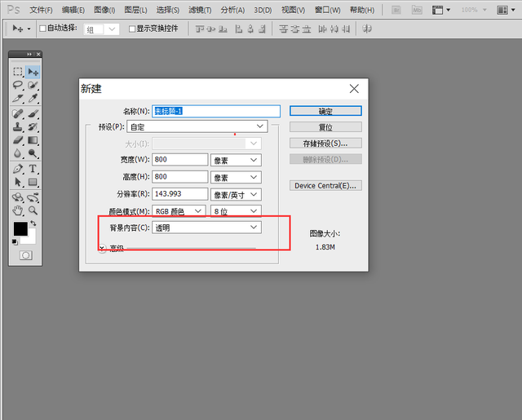522x420 pixels.
Task: Click the black foreground color swatch
Action: point(20,229)
